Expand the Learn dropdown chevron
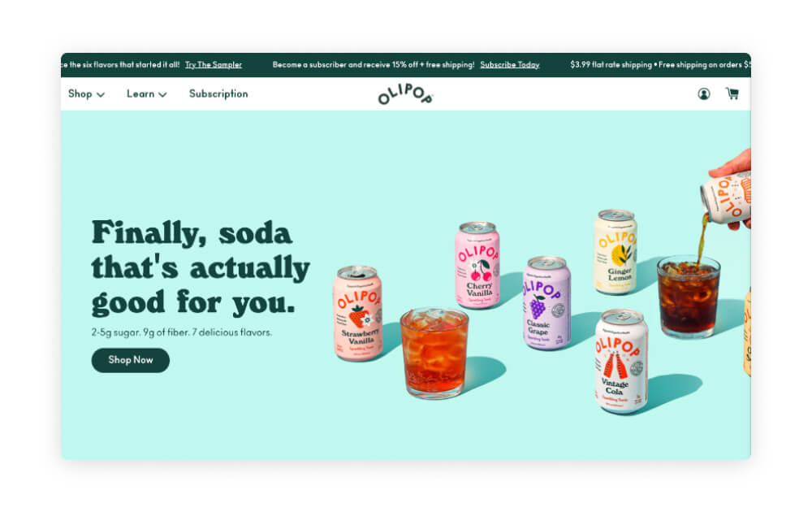 point(162,95)
